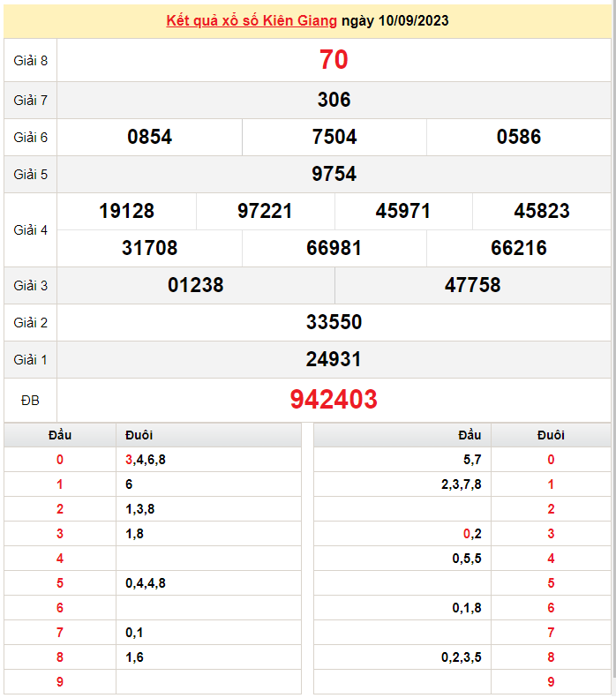Click the Đầu header in the right table

[x=470, y=435]
